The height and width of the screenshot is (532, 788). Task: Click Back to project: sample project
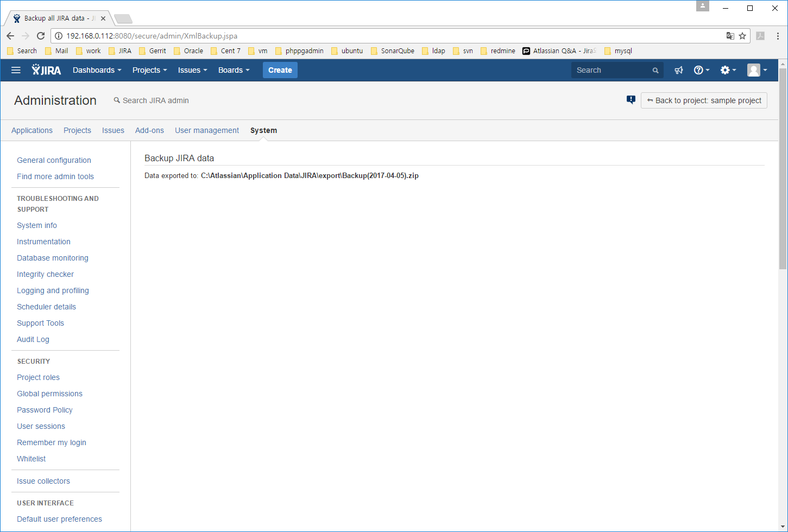(704, 100)
